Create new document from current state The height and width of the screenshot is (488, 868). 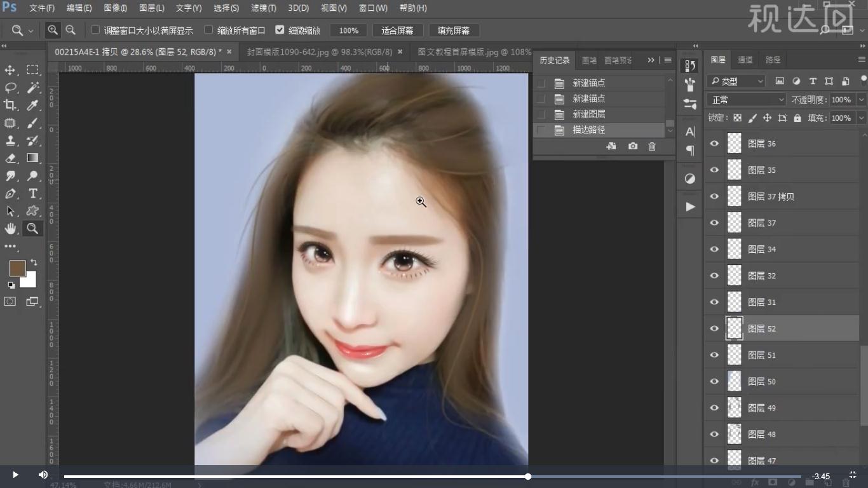pyautogui.click(x=611, y=146)
